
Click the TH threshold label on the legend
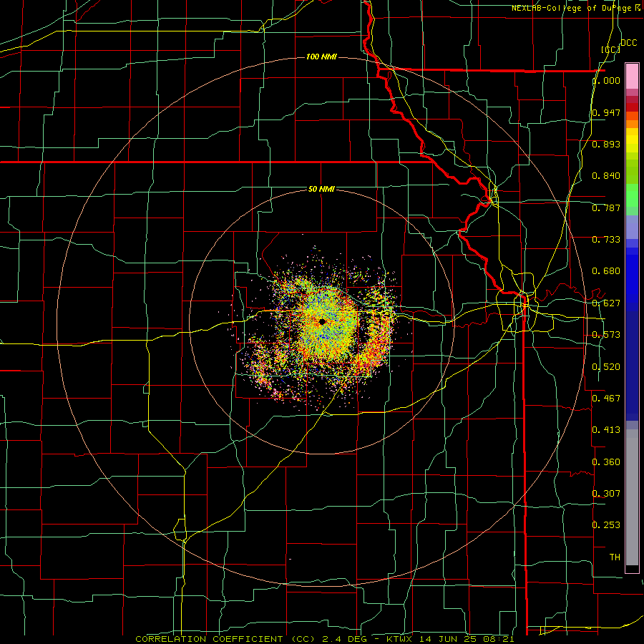pos(615,557)
